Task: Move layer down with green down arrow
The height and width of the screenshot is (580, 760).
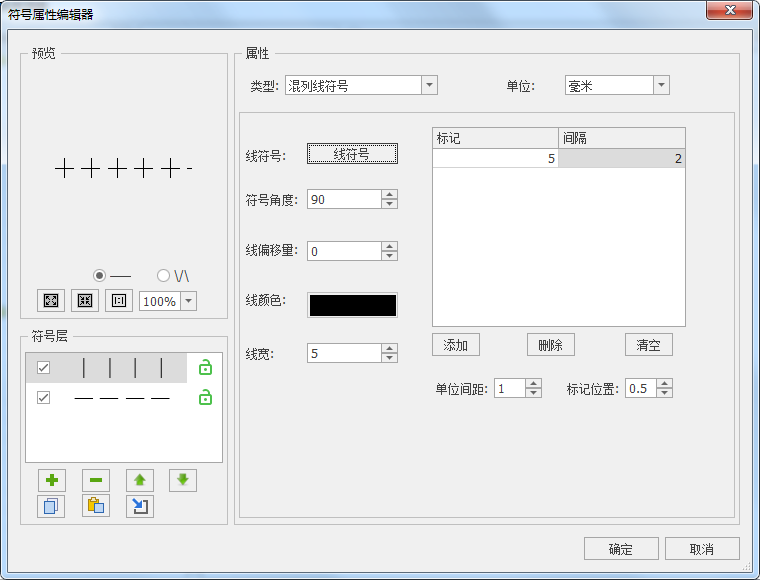Action: 183,480
